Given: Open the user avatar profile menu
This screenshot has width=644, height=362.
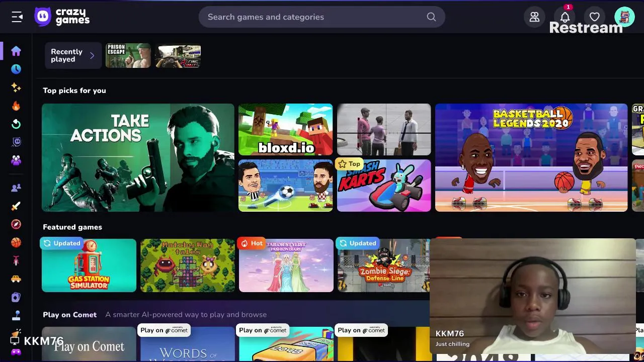Looking at the screenshot, I should point(624,17).
